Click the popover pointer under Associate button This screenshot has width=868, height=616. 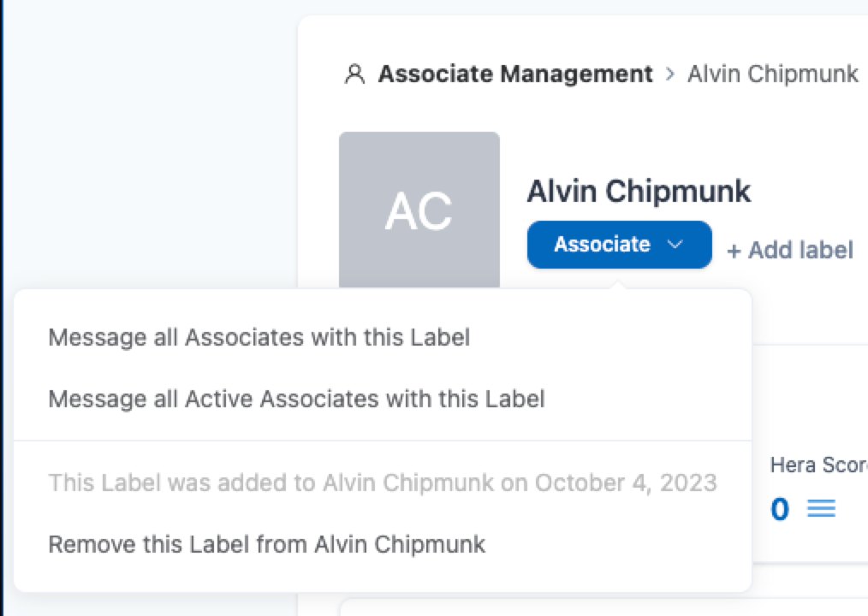[619, 284]
